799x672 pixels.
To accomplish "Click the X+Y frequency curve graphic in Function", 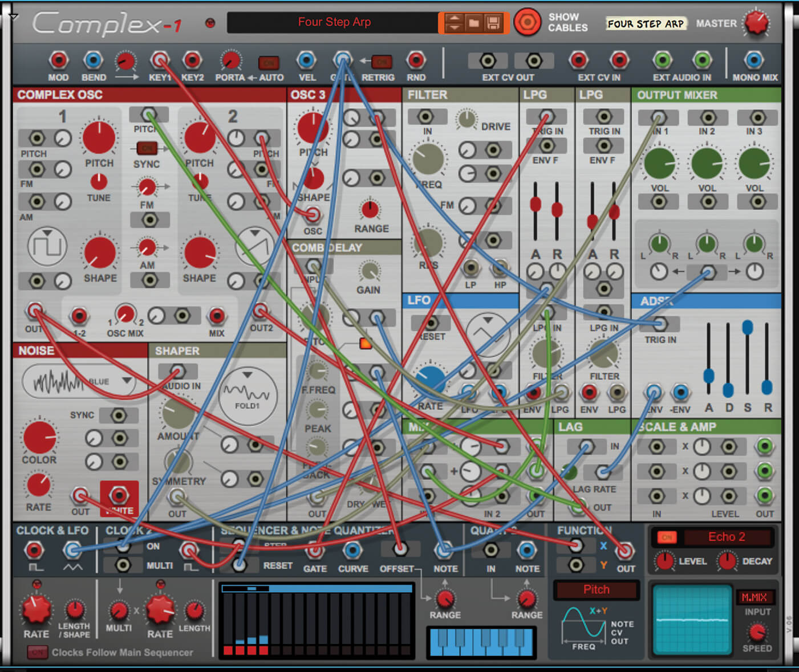I will click(585, 624).
